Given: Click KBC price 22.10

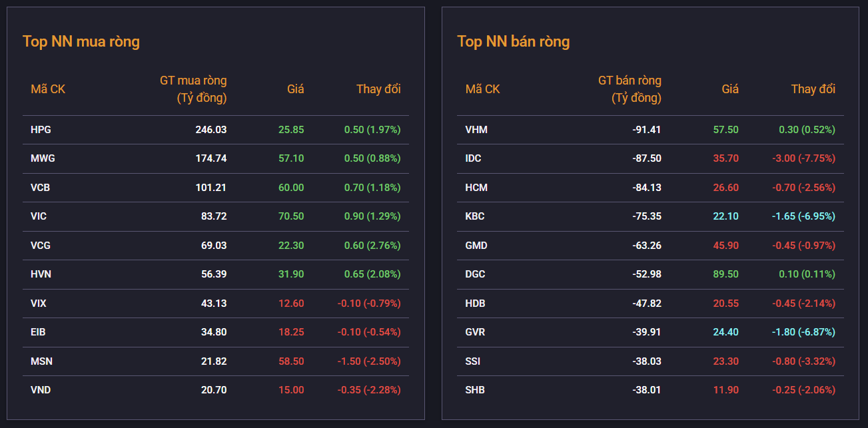Looking at the screenshot, I should click(726, 216).
